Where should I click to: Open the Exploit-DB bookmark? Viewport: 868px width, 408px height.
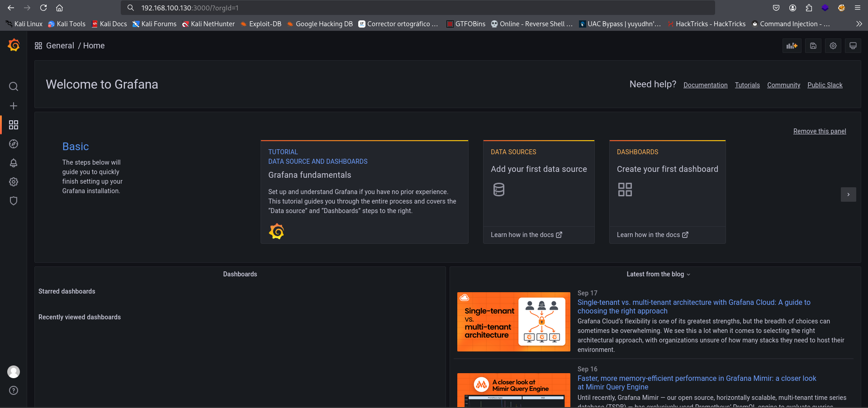pyautogui.click(x=261, y=24)
